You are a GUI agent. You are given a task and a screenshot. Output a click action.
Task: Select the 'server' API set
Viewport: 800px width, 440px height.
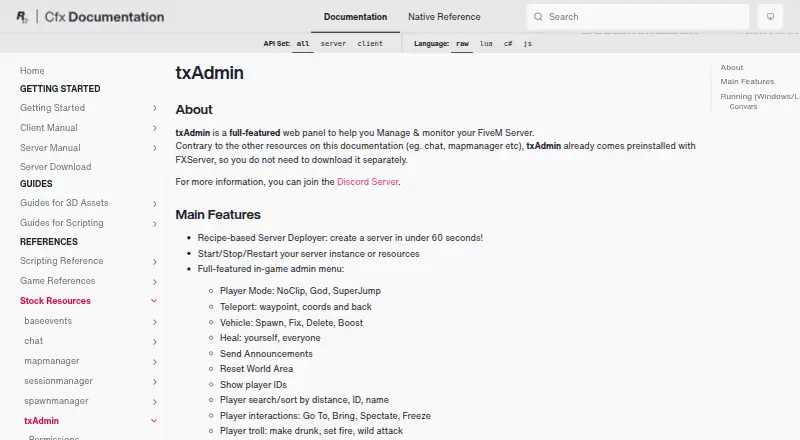pos(333,44)
